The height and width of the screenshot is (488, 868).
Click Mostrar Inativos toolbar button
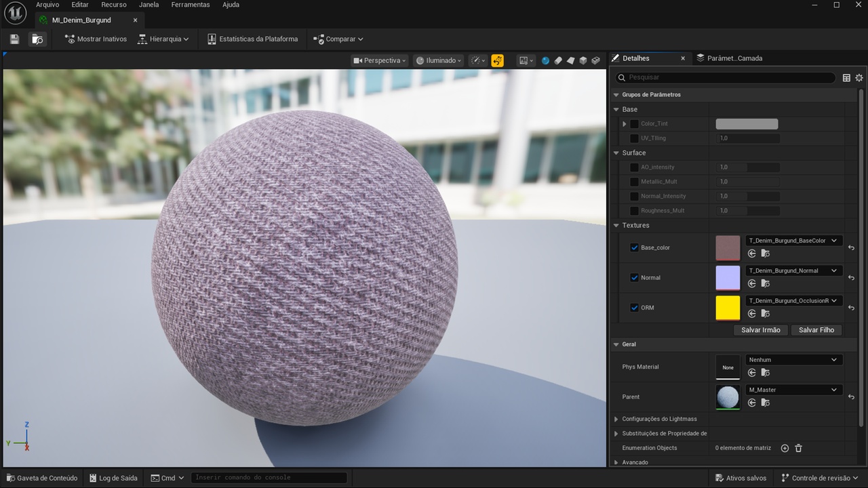(96, 39)
